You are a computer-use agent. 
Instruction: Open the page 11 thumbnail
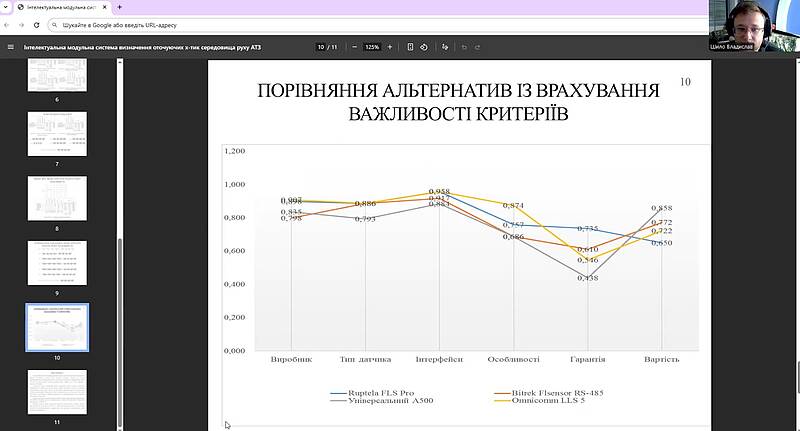[57, 392]
